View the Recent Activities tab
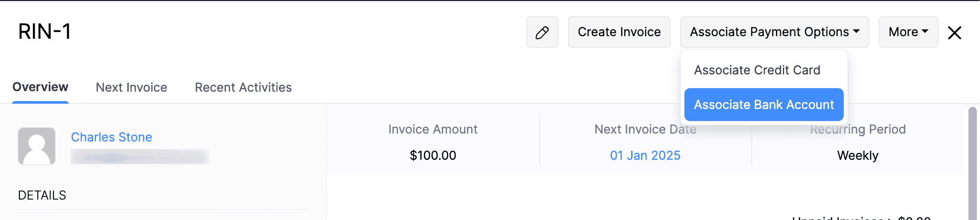Screen dimensions: 980x220 click(x=243, y=87)
